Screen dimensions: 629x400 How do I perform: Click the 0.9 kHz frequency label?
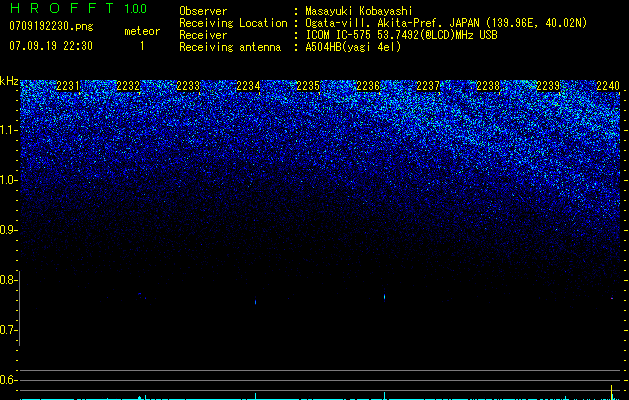tap(7, 230)
